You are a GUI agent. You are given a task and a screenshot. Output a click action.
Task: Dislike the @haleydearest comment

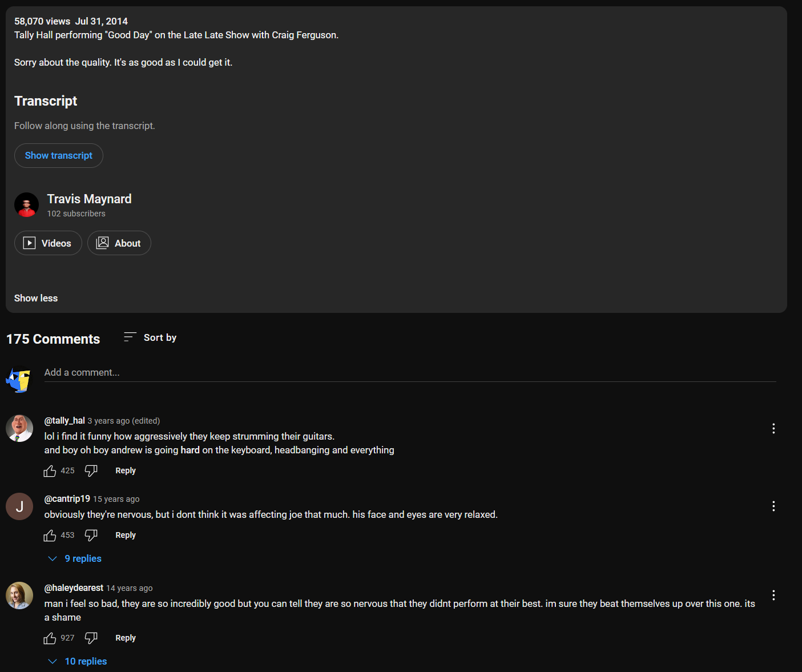coord(91,638)
